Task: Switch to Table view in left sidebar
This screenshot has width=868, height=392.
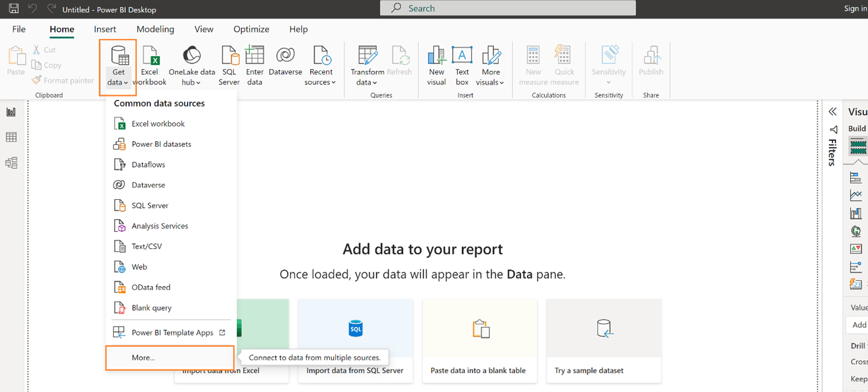Action: 11,137
